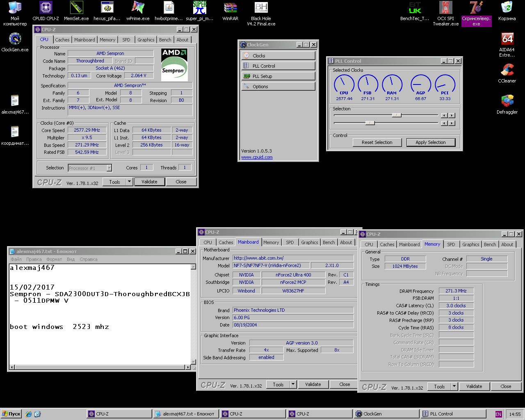Click the upper selection slider thumb in PLL Control

(x=397, y=115)
